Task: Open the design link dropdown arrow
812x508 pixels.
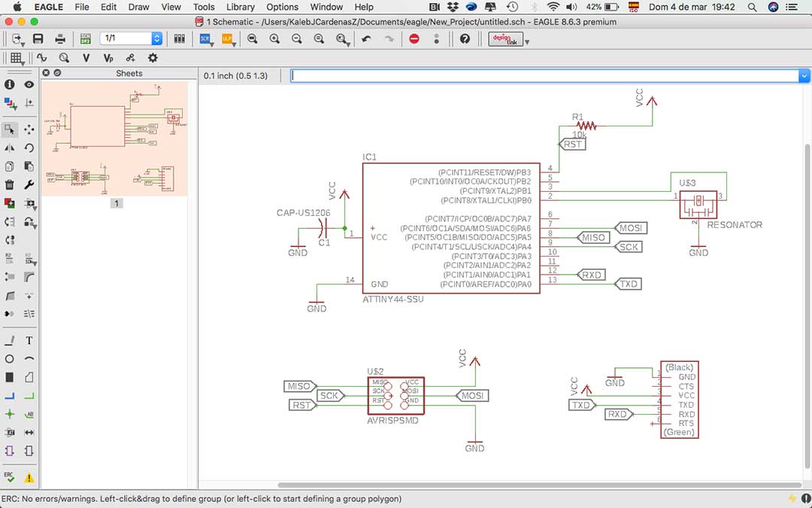Action: pos(526,42)
